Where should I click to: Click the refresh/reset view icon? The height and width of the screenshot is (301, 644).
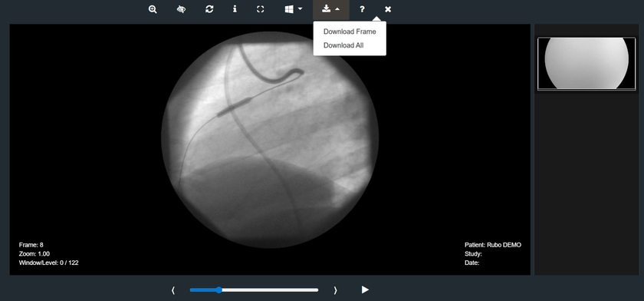point(209,9)
